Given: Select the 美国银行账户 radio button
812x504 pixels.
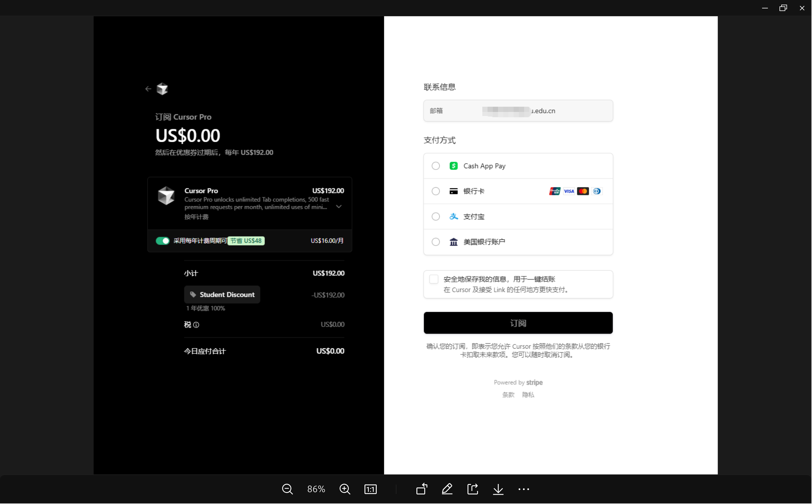Looking at the screenshot, I should point(436,242).
